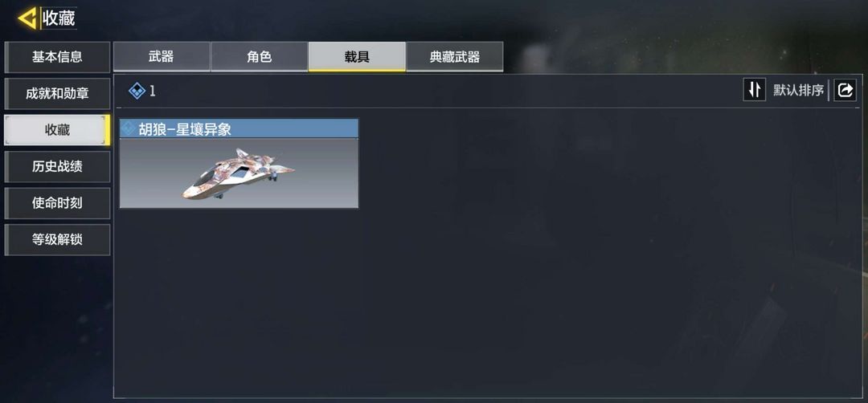Open 基本信息 in the sidebar
This screenshot has width=868, height=403.
(57, 57)
